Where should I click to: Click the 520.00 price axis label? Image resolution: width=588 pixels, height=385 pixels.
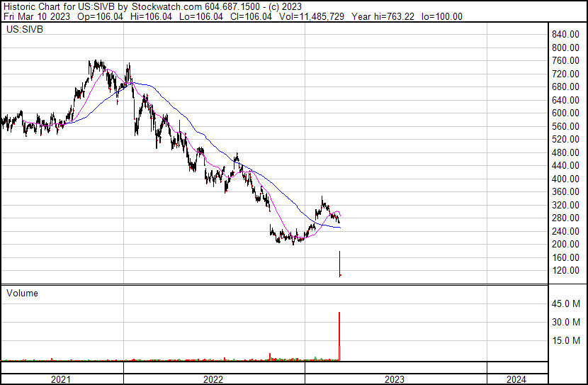tap(565, 139)
